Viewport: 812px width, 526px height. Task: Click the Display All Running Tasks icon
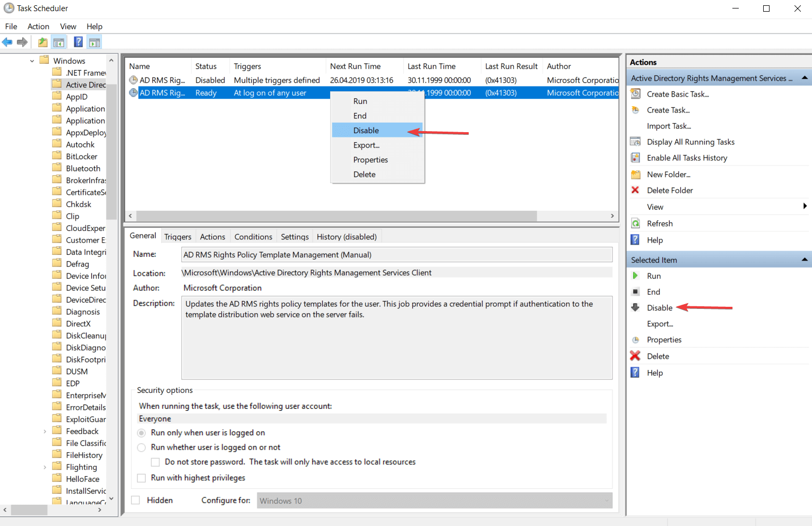pos(635,142)
